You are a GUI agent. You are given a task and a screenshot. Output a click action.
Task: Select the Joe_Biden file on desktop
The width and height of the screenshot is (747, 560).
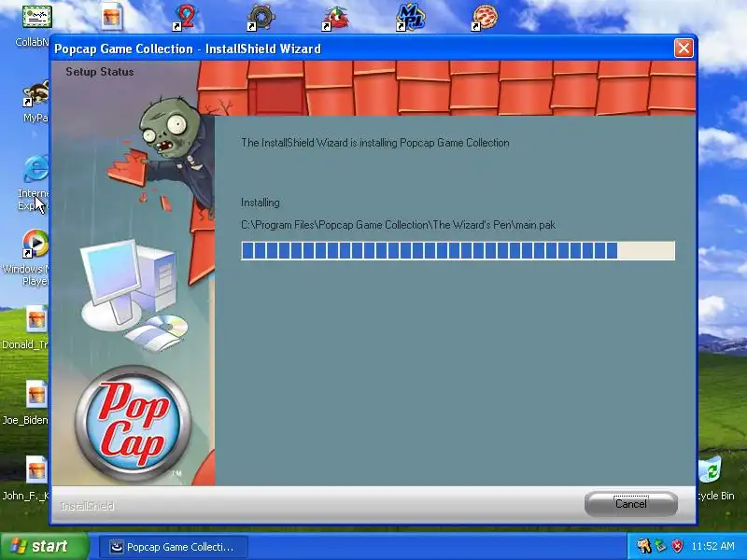(26, 403)
